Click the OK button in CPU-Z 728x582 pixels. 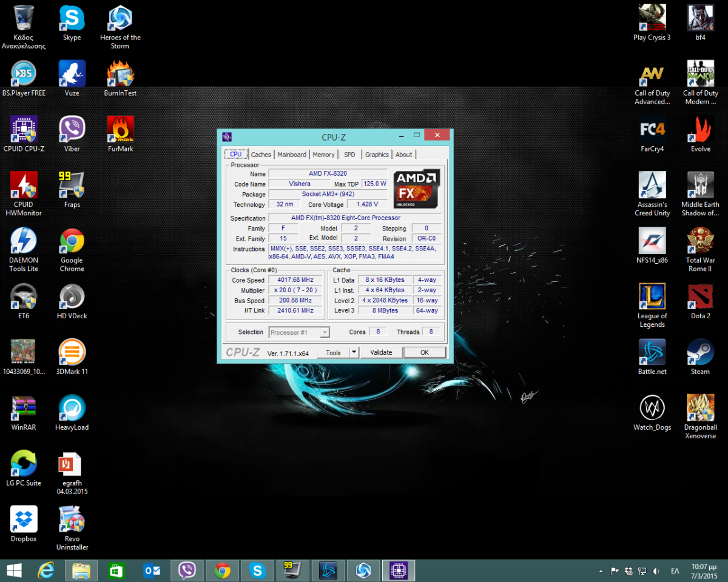(425, 353)
